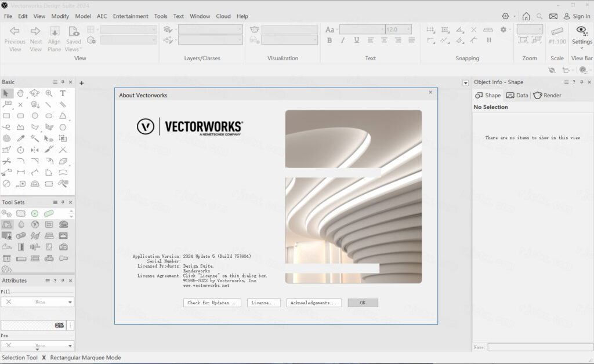Click the opacity 0% slider bar
Image resolution: width=594 pixels, height=364 pixels.
(x=33, y=325)
